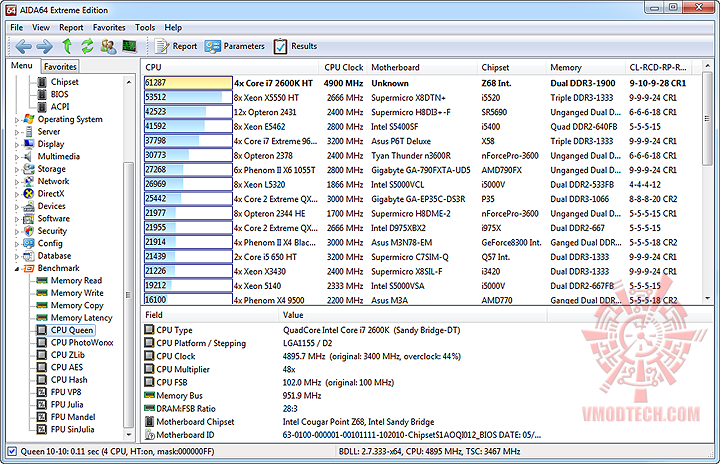This screenshot has width=720, height=464.
Task: Click the Results toolbar button
Action: pos(295,46)
